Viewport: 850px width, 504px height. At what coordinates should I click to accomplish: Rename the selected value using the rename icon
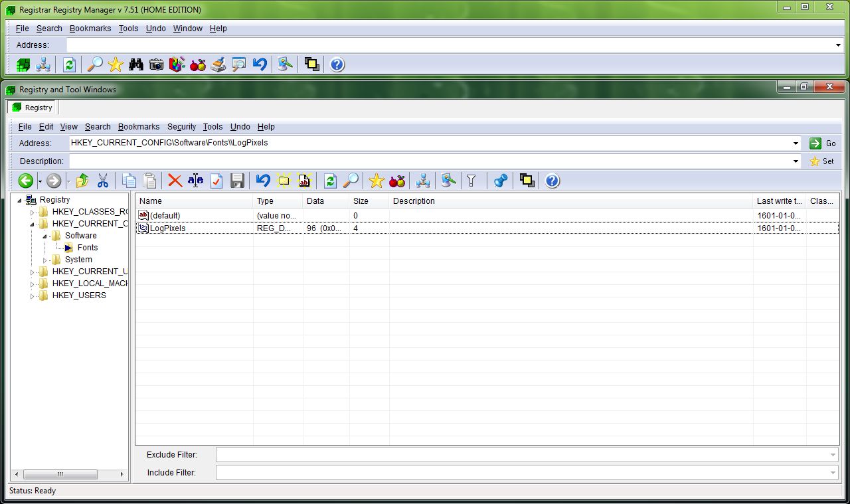click(195, 180)
